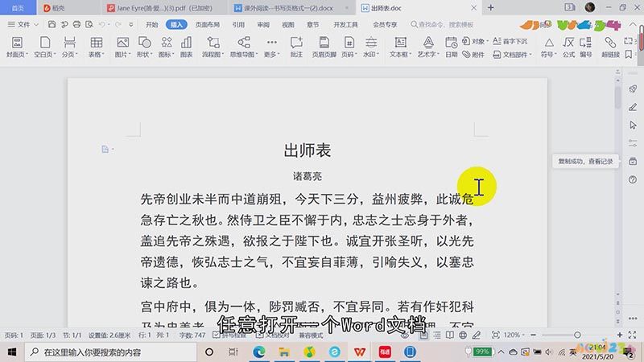Viewport: 644px width, 362px height.
Task: Click the print icon in quick toolbar
Action: click(76, 25)
